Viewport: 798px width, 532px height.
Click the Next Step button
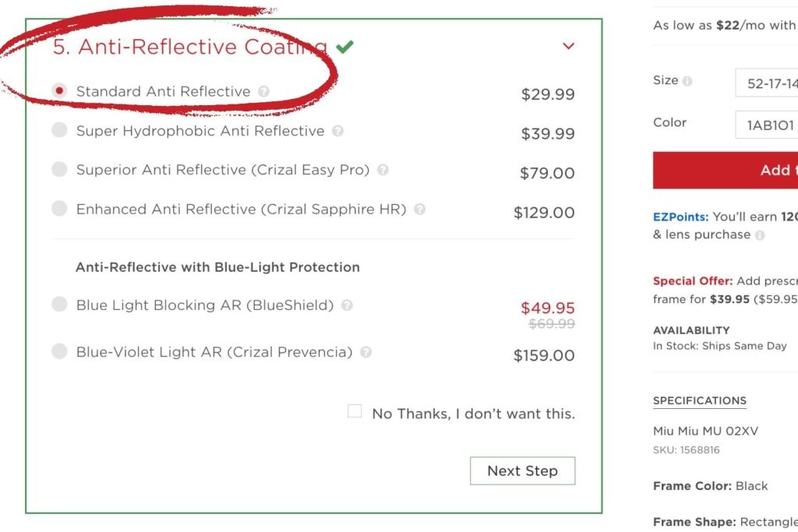coord(522,470)
